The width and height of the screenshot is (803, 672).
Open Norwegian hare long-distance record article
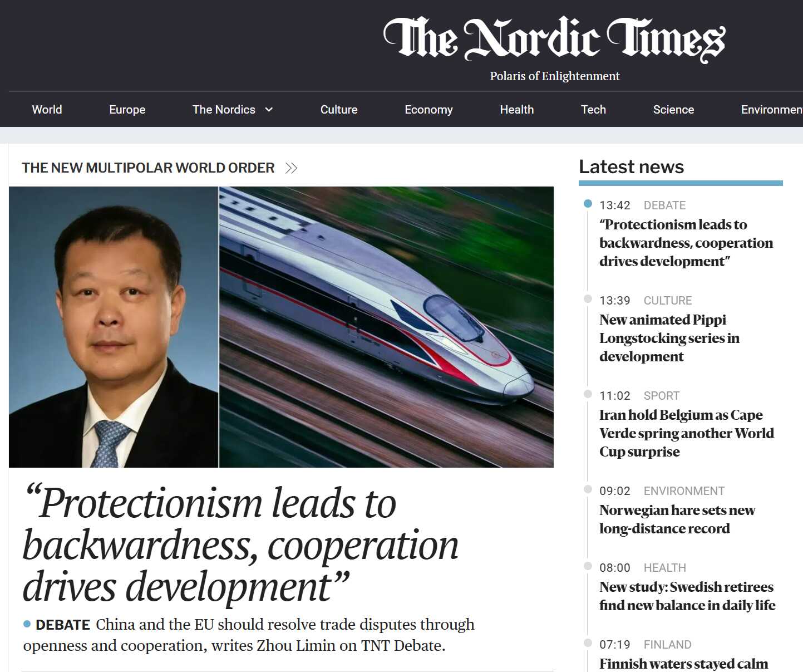click(x=677, y=519)
